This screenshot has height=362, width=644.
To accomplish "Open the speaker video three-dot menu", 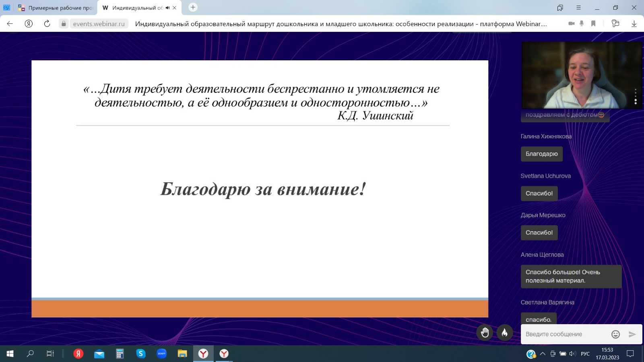I will pyautogui.click(x=636, y=97).
